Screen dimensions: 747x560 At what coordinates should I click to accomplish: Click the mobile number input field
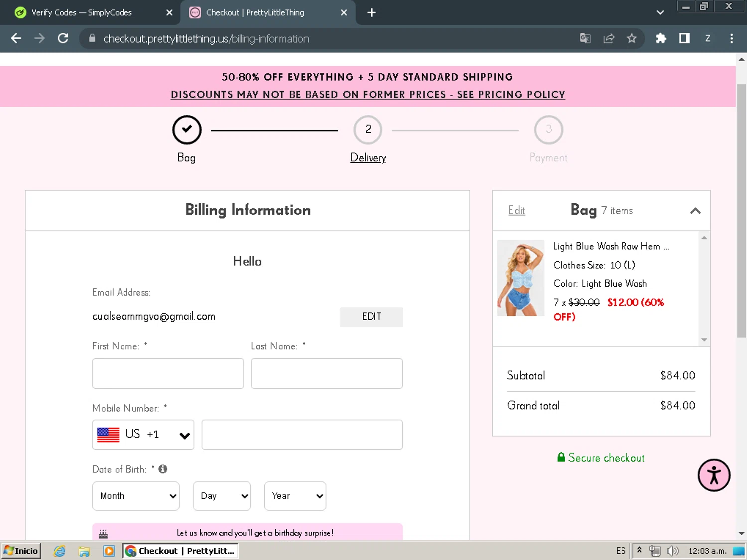302,435
